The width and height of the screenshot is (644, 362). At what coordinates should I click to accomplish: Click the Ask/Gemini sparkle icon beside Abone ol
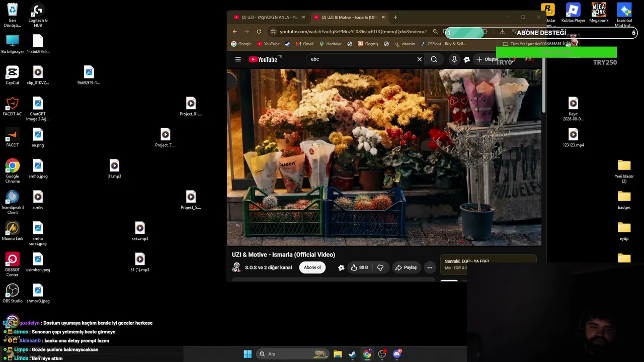tap(341, 267)
